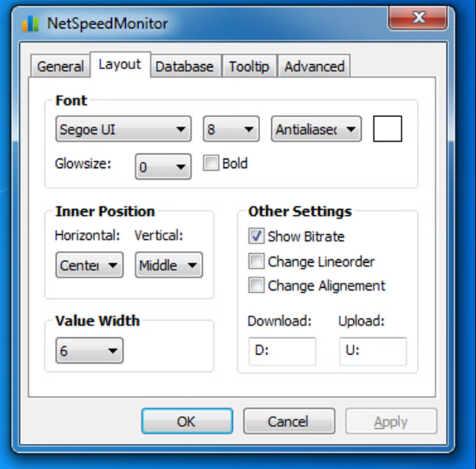
Task: Open the Database tab
Action: pos(184,66)
